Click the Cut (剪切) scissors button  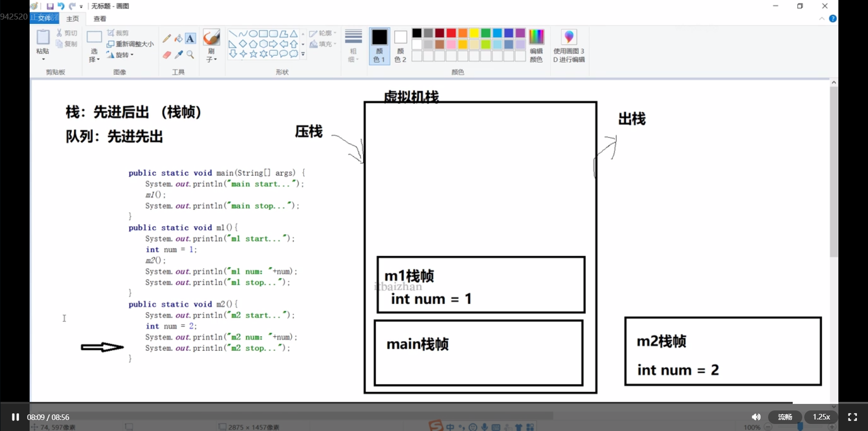point(67,33)
